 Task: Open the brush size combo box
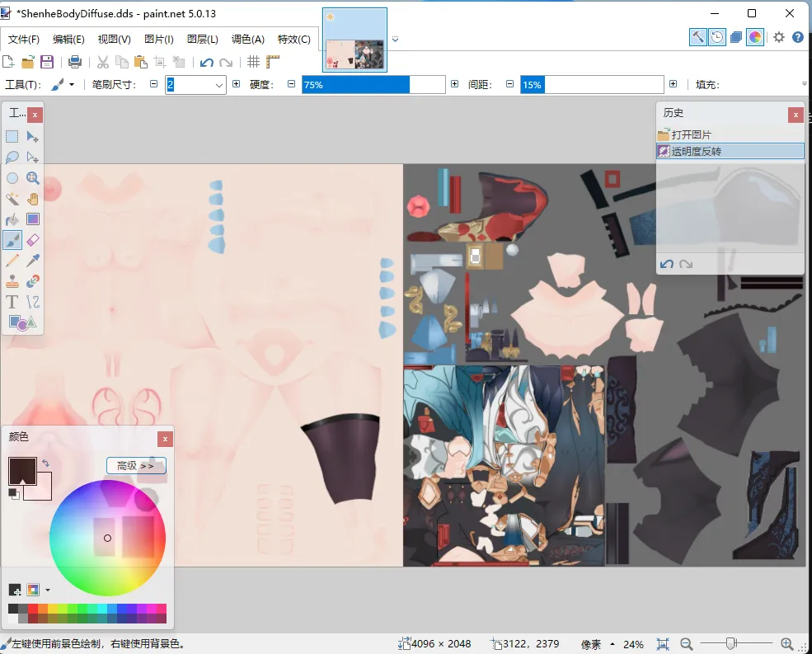tap(195, 84)
